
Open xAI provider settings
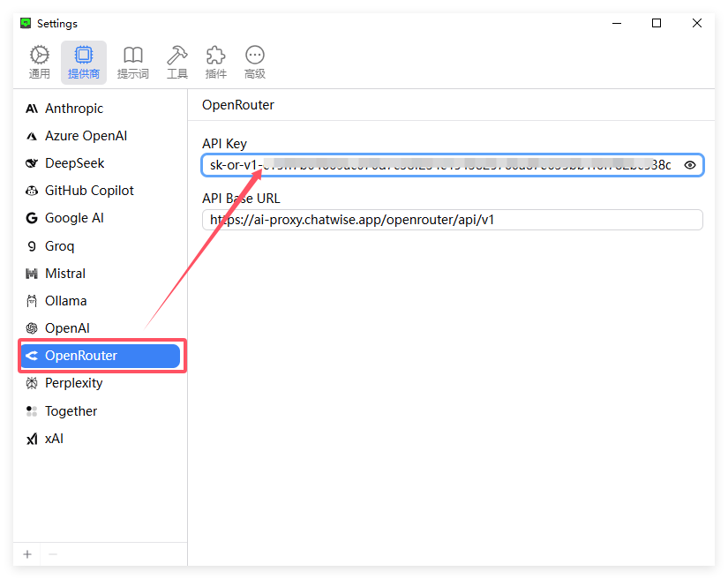[x=54, y=439]
